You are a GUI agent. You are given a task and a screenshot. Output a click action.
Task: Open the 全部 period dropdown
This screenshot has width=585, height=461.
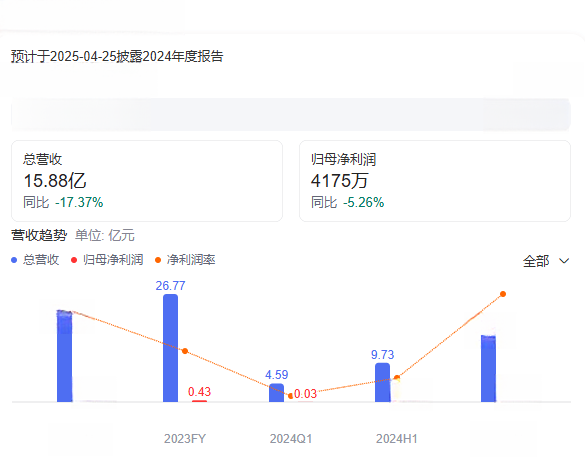546,261
